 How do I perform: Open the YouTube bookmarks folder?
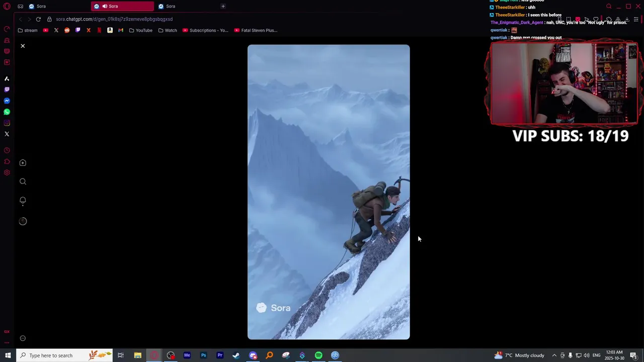point(140,30)
